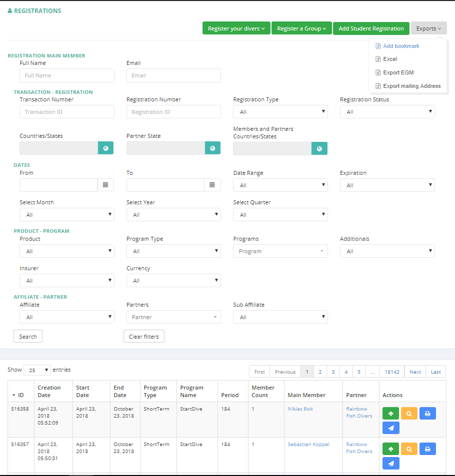Click the Registrations user icon in header
Screen dimensions: 455x476
pyautogui.click(x=10, y=11)
